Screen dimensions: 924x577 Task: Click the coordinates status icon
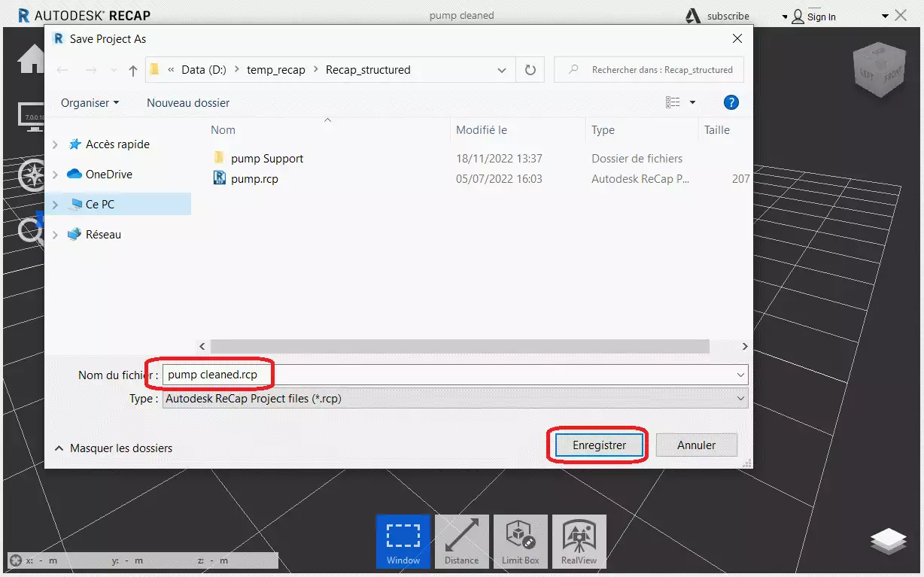(15, 560)
